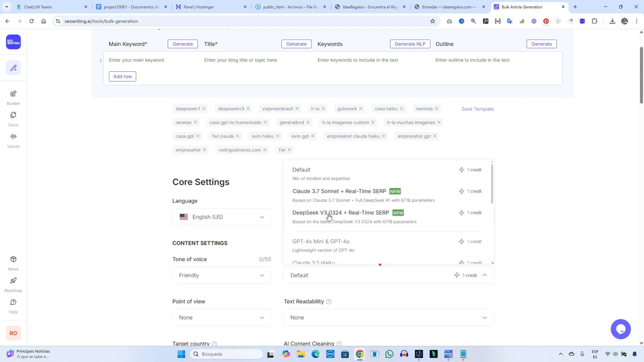Open WhatsApp from the taskbar

point(389,354)
